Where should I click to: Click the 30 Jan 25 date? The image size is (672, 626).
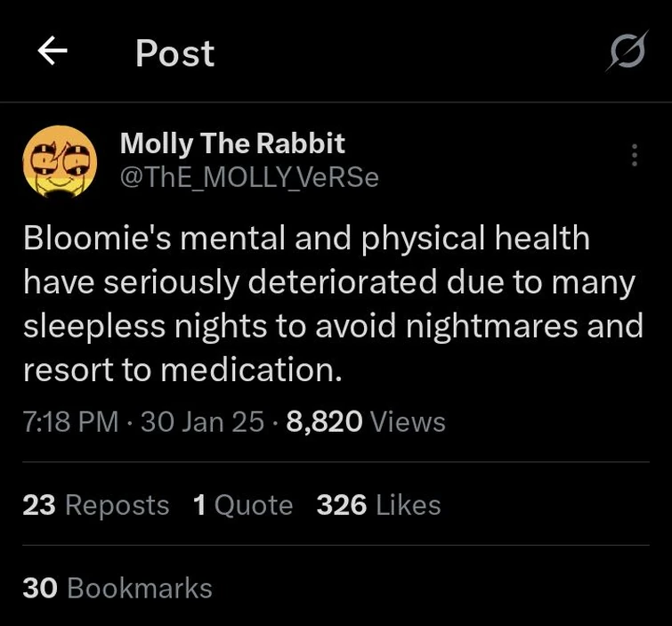click(x=202, y=421)
